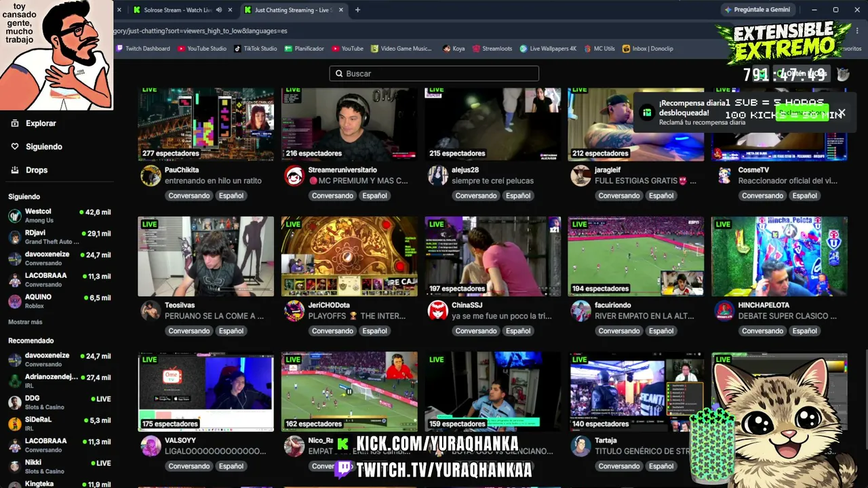Open the Inbox | Donoclip bookmark
The height and width of the screenshot is (488, 868).
pos(648,49)
